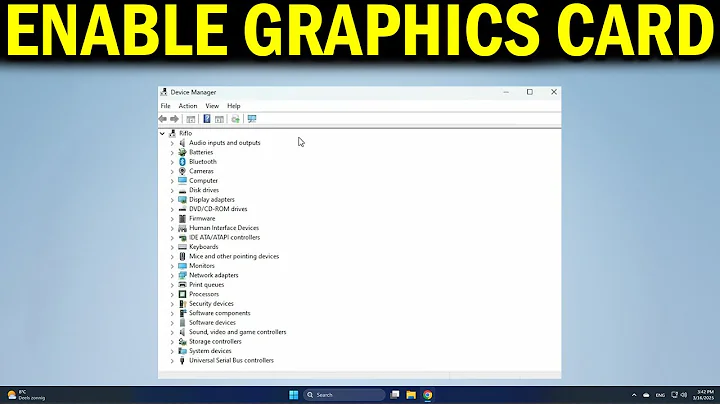Viewport: 720px width, 404px height.
Task: Click the Cameras webcam icon
Action: 182,171
